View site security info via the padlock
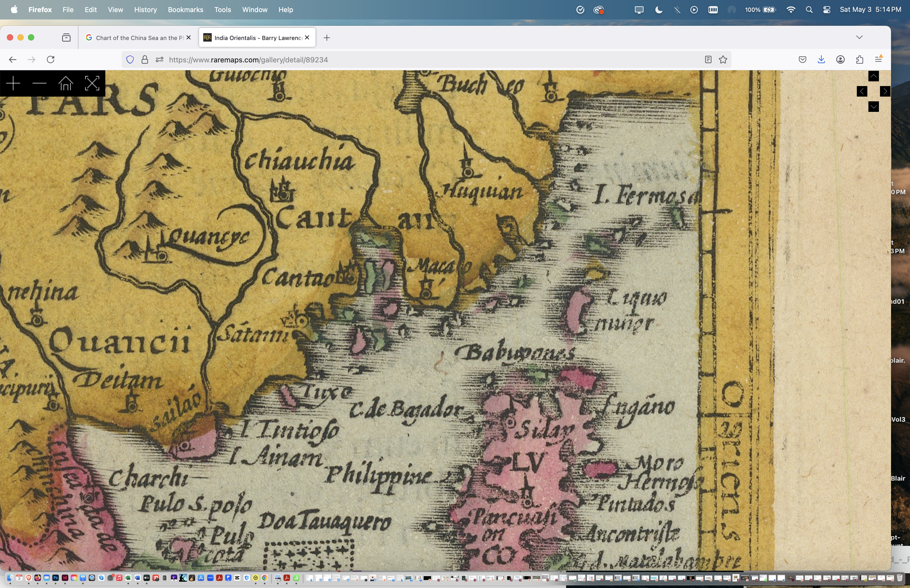Image resolution: width=910 pixels, height=588 pixels. [x=145, y=59]
